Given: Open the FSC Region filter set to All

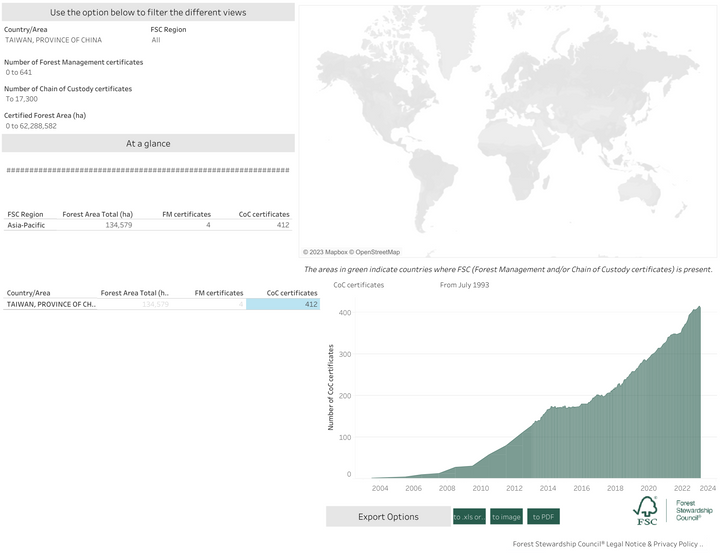Looking at the screenshot, I should pyautogui.click(x=156, y=40).
